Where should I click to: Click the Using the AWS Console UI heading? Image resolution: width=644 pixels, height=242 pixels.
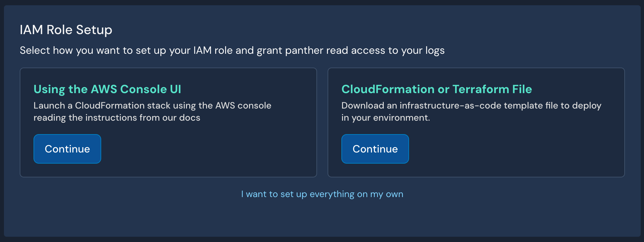(x=107, y=89)
